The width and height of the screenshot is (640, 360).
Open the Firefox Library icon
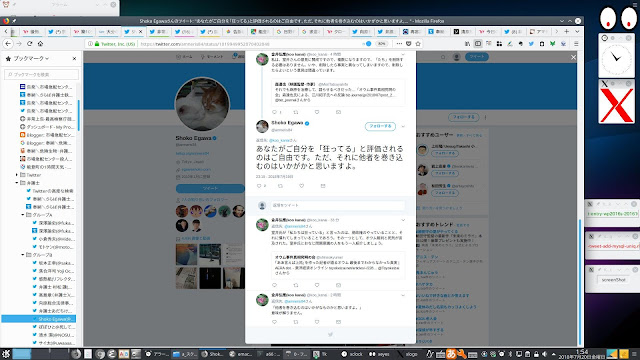click(x=467, y=44)
